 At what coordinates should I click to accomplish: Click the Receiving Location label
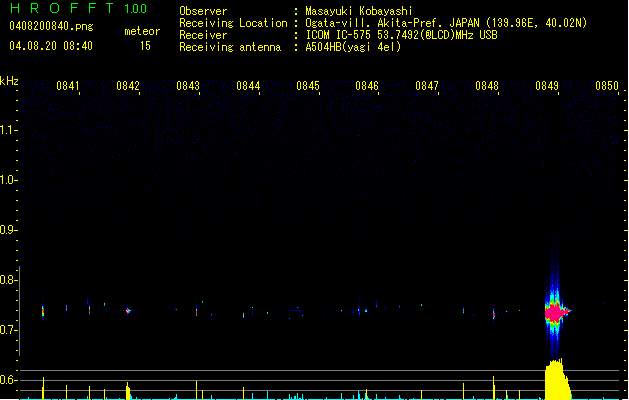[233, 23]
